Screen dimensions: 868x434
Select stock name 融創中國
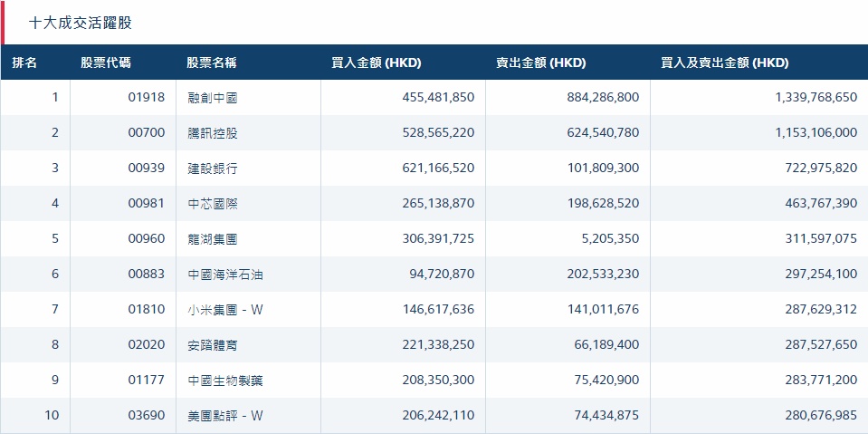click(x=213, y=98)
